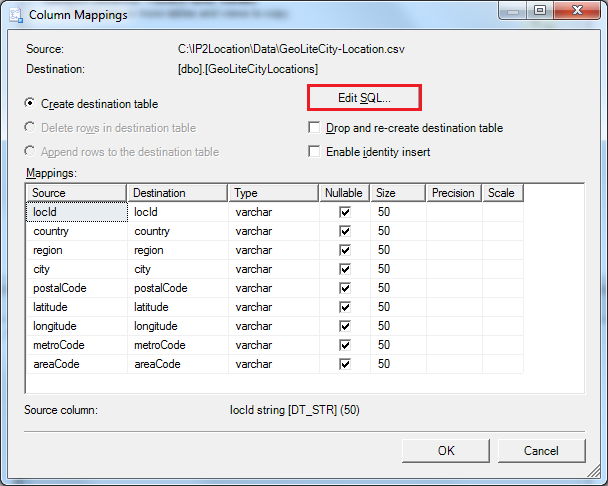Image resolution: width=608 pixels, height=486 pixels.
Task: Edit the size value for country row
Action: click(x=398, y=231)
